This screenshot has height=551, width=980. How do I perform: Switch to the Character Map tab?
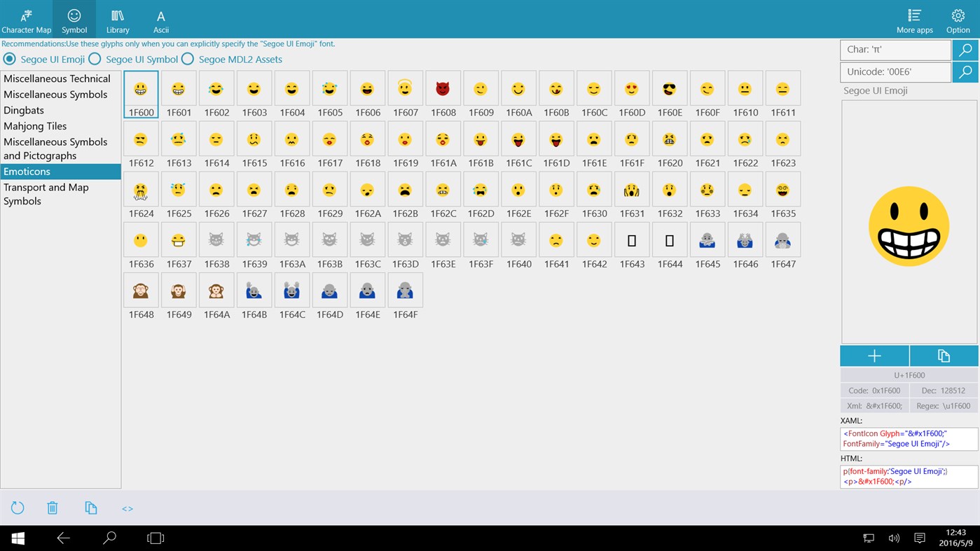[26, 20]
